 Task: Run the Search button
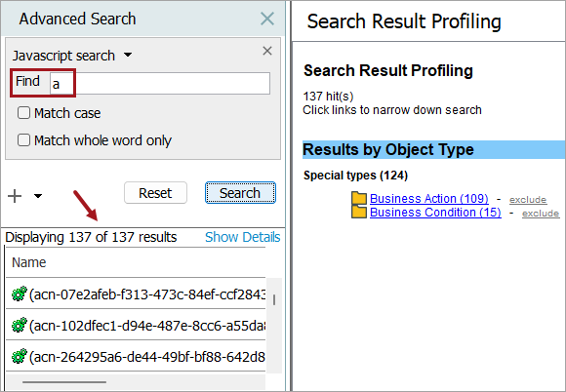[x=240, y=193]
